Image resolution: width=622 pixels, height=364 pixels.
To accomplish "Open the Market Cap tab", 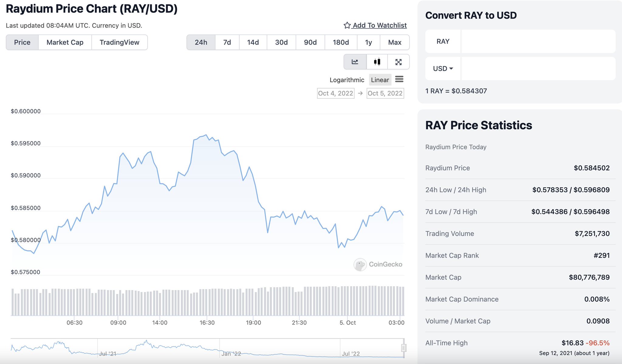I will (65, 42).
